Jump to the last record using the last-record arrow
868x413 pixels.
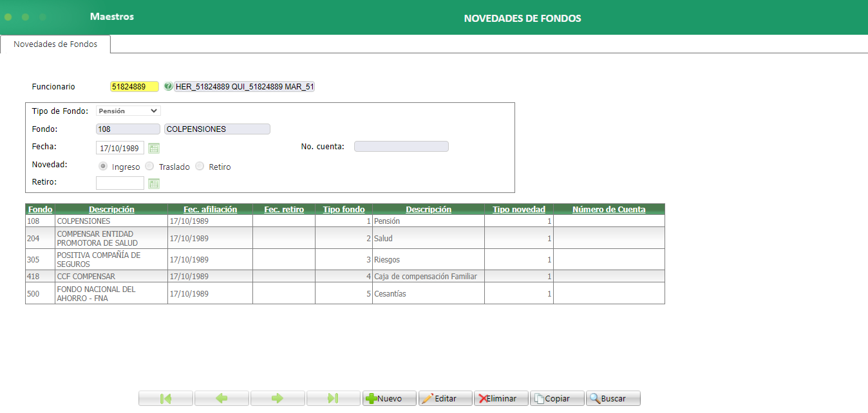click(x=333, y=398)
